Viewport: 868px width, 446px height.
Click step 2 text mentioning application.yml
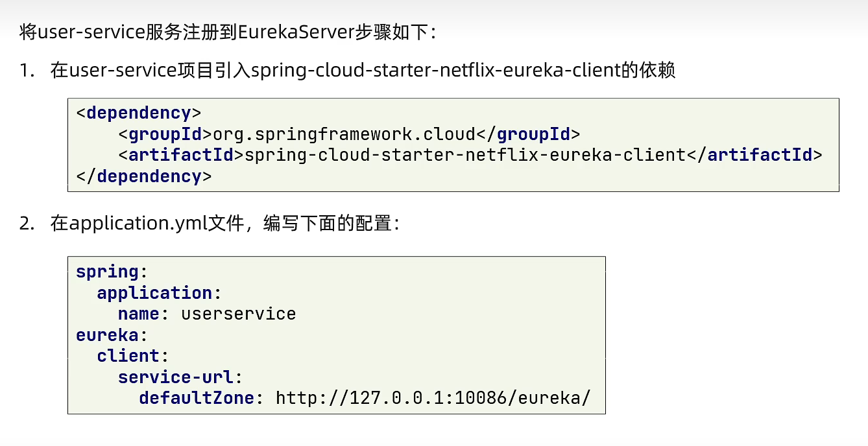[x=228, y=224]
